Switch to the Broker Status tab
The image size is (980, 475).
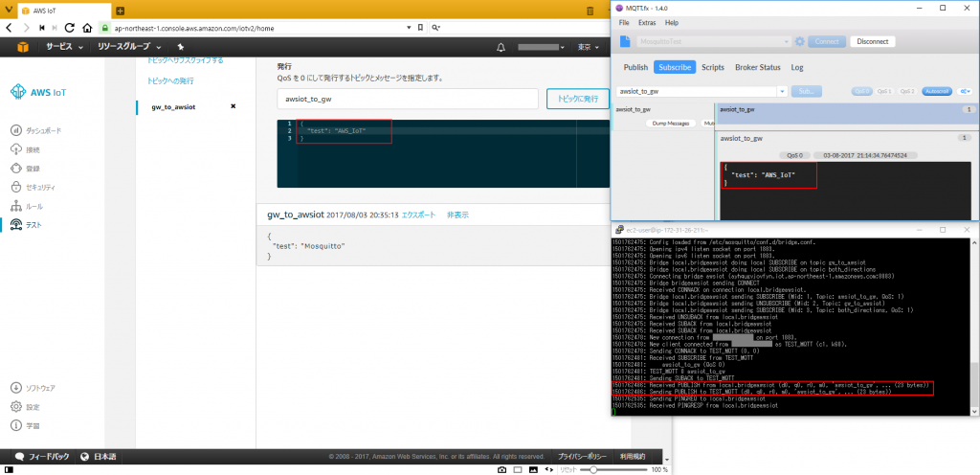click(x=758, y=67)
